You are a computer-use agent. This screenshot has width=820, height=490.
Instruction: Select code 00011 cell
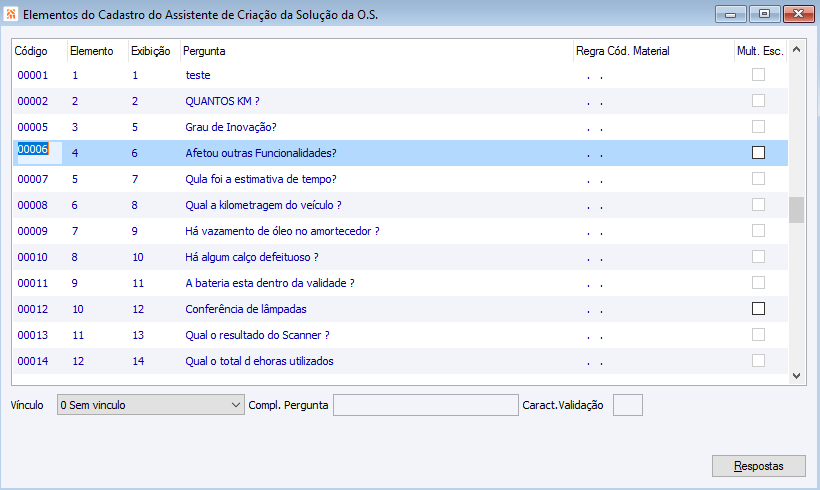(x=32, y=283)
